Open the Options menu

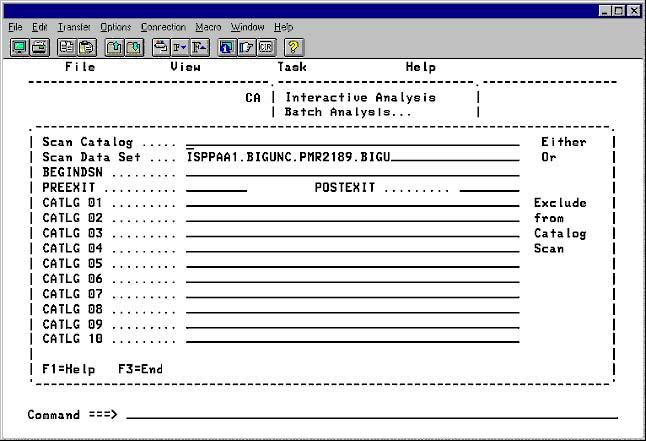(x=116, y=27)
